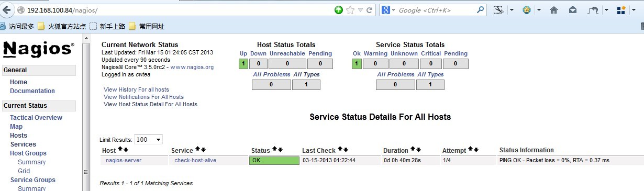Click the Host Status Unreachable header
Image resolution: width=644 pixels, height=191 pixels.
[287, 53]
